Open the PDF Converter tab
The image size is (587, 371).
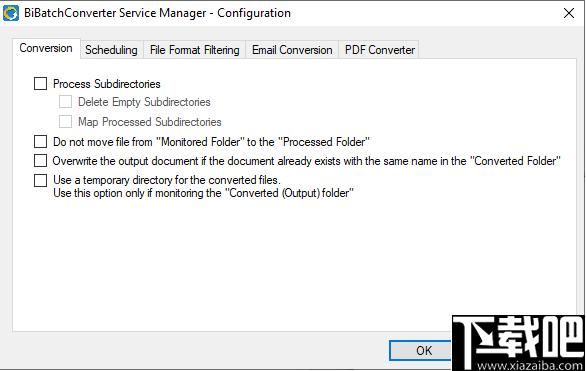click(380, 50)
